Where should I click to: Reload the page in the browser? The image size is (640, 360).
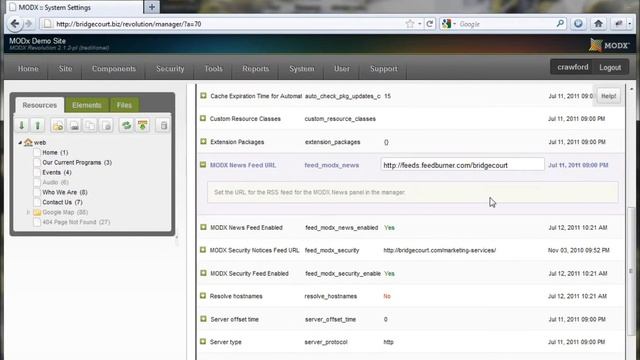pos(429,24)
